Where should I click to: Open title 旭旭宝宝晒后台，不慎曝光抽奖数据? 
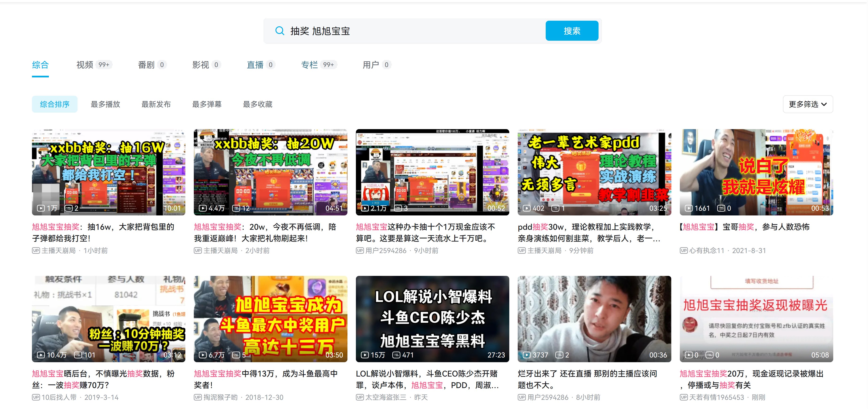pos(103,379)
